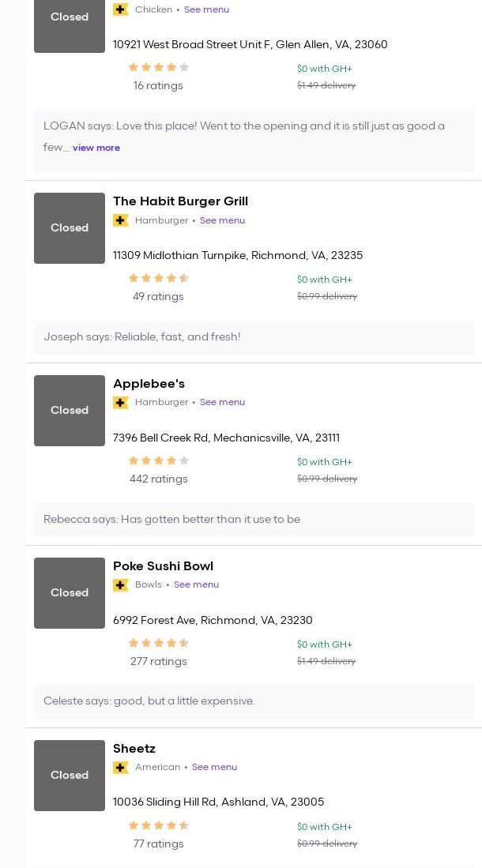The image size is (482, 868).
Task: Click the star rating above 442 ratings
Action: click(159, 460)
